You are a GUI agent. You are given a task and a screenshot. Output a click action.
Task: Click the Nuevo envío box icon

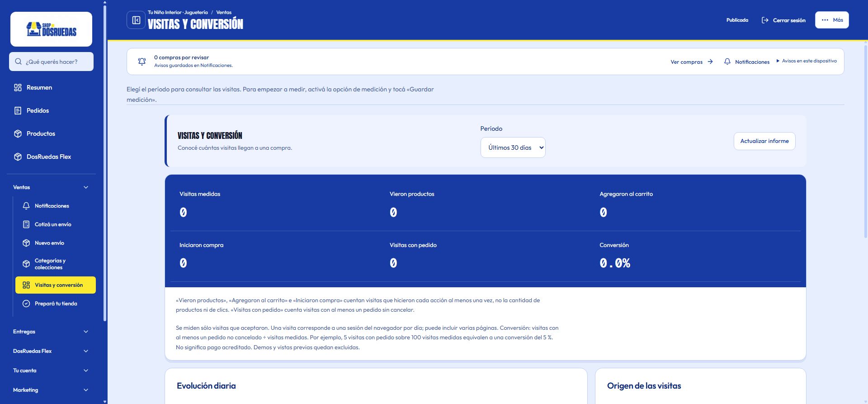(26, 243)
